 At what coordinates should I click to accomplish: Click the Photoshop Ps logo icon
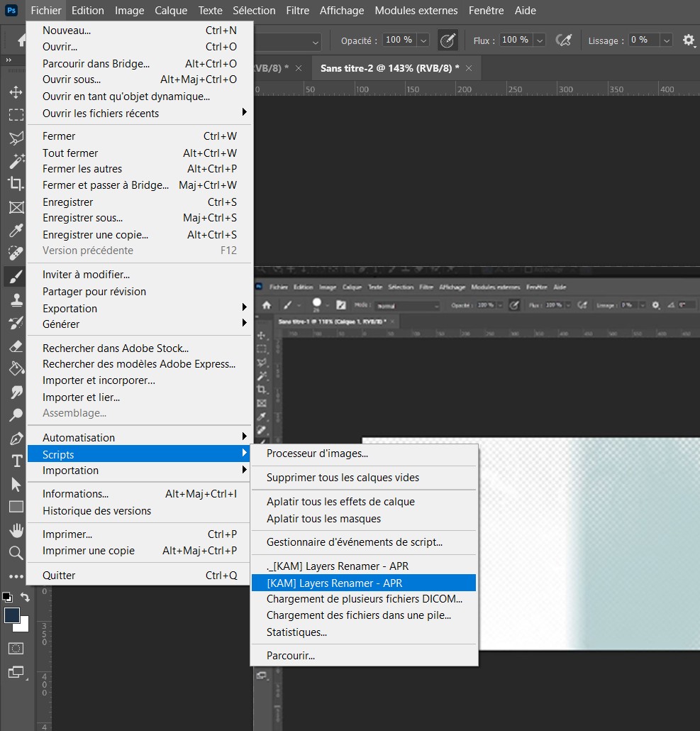(11, 10)
